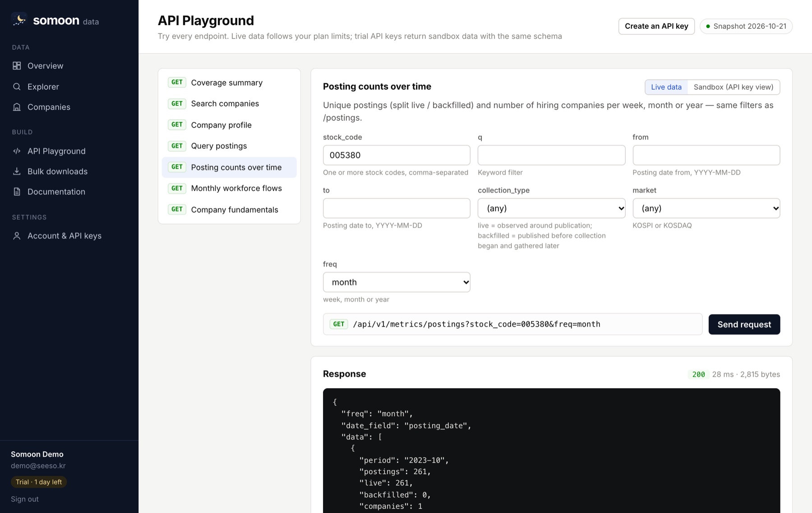812x513 pixels.
Task: Click the Send request button
Action: coord(744,325)
